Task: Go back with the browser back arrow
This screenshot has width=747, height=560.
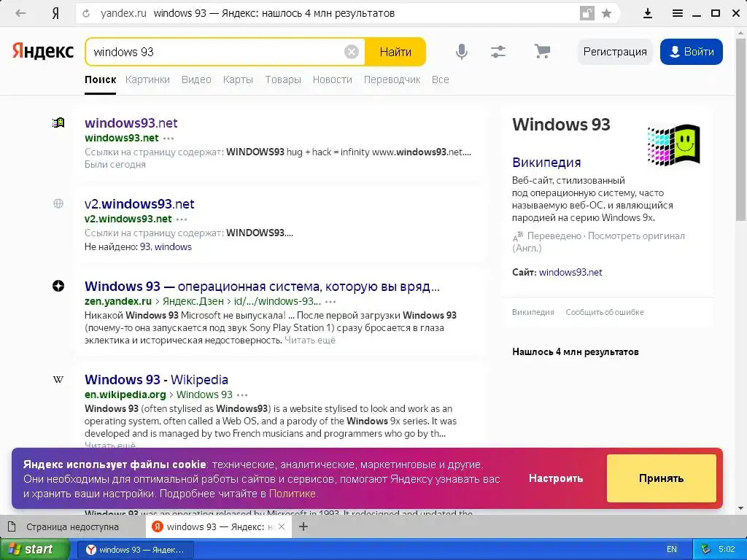Action: (20, 13)
